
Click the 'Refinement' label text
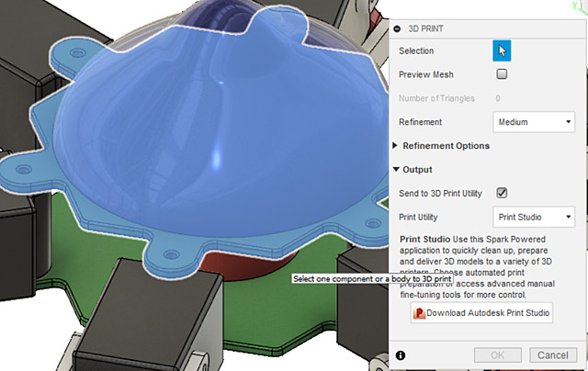pyautogui.click(x=421, y=122)
